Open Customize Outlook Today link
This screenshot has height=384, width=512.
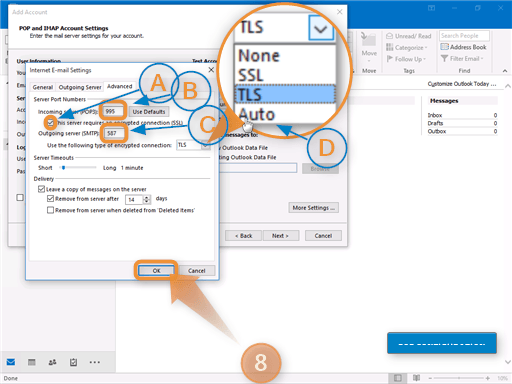tap(462, 84)
